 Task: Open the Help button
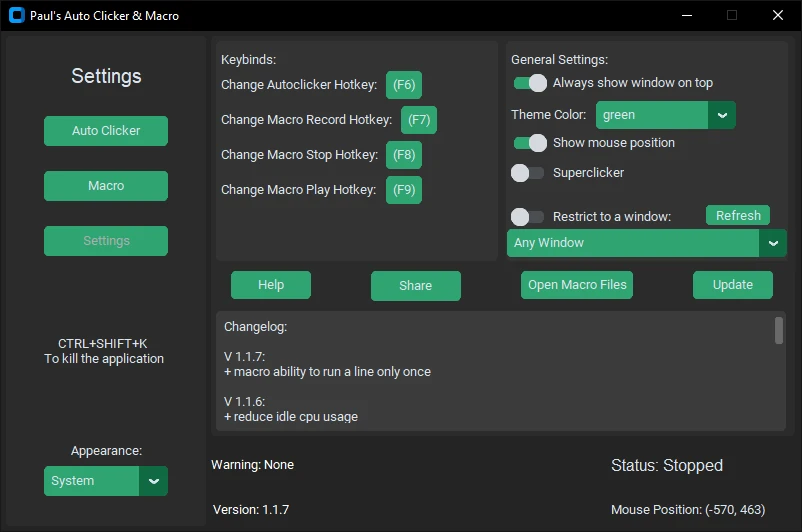(271, 285)
